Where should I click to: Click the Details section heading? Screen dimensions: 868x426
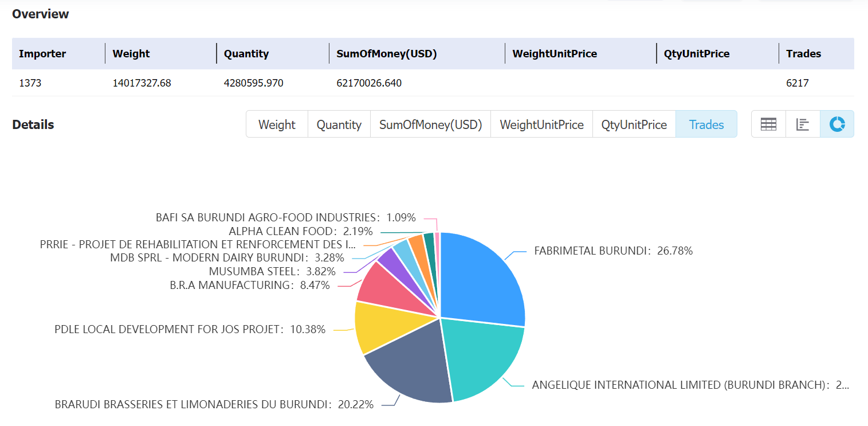[x=33, y=124]
